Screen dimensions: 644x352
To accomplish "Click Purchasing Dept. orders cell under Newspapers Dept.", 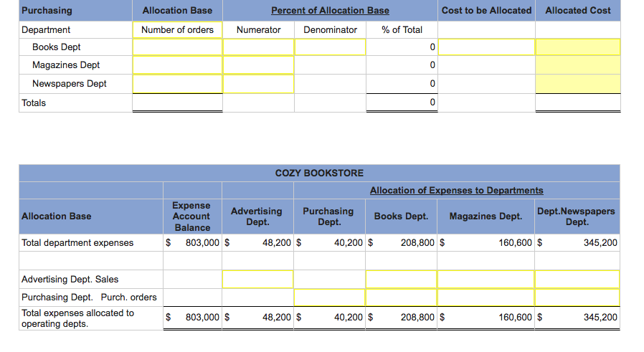I will (x=577, y=298).
